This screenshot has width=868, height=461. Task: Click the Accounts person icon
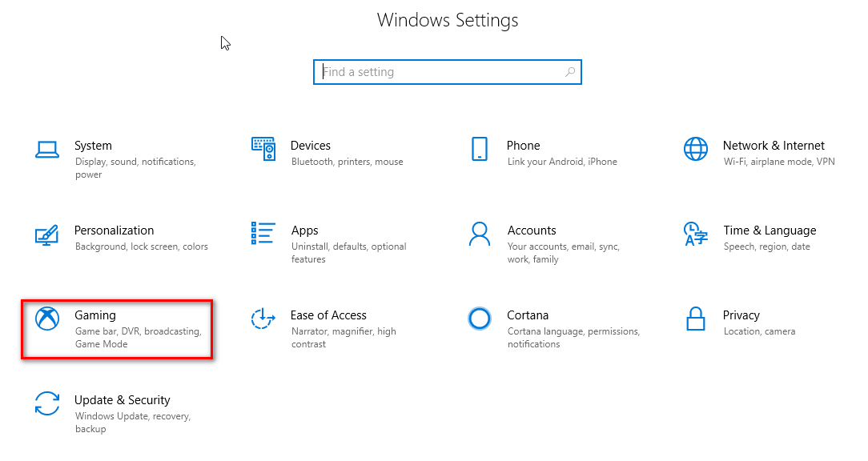[480, 234]
